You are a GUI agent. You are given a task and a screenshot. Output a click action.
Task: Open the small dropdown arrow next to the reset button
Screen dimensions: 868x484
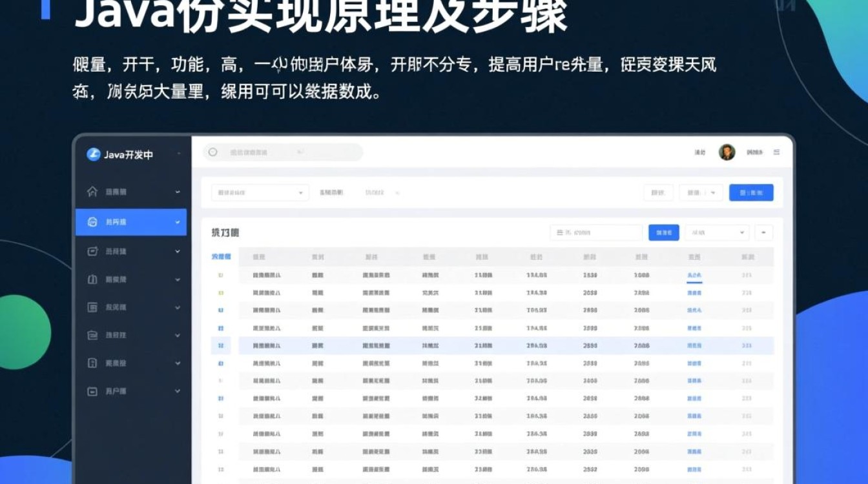coord(714,192)
